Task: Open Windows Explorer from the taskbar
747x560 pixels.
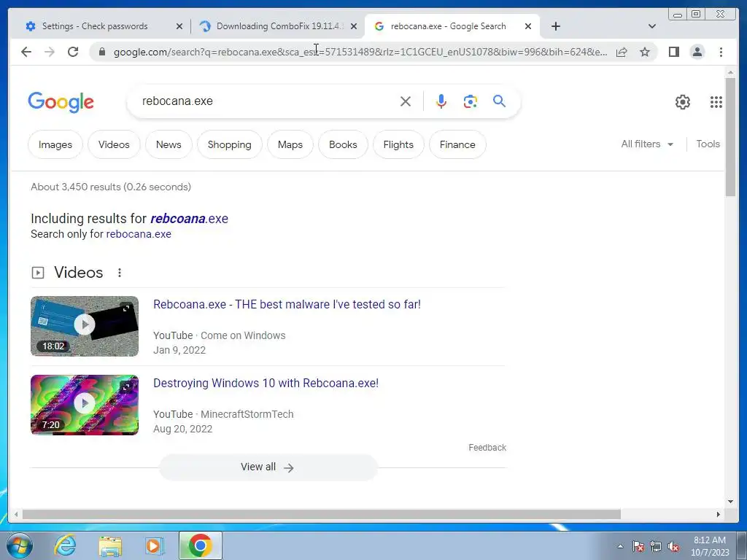Action: (110, 545)
